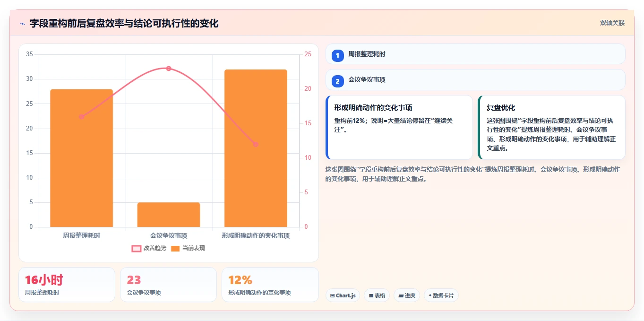Click the trend line point above 会议争议事项

pos(169,69)
